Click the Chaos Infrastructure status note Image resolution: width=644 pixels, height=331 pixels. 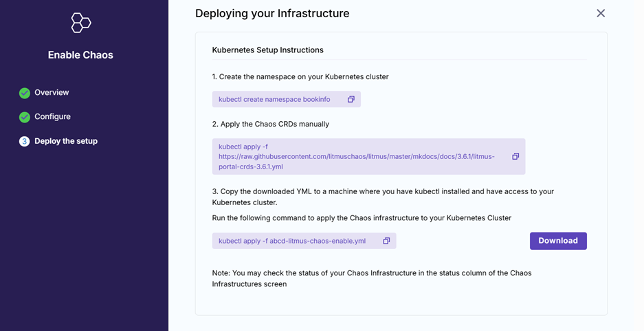tap(371, 278)
